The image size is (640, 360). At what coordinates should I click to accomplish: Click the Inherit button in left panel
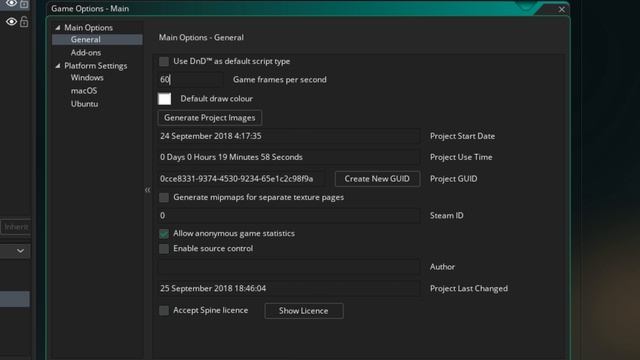16,227
